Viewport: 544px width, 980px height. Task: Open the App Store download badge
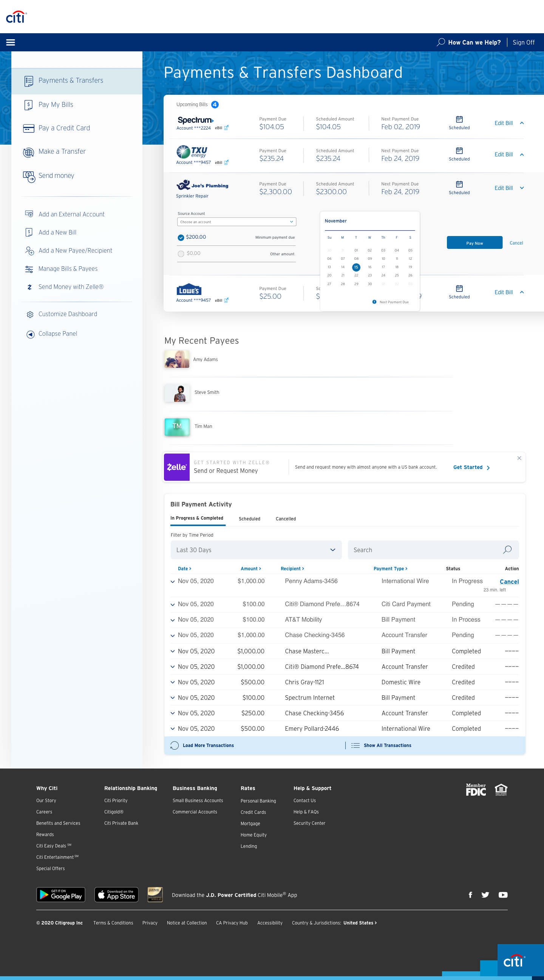click(x=116, y=895)
